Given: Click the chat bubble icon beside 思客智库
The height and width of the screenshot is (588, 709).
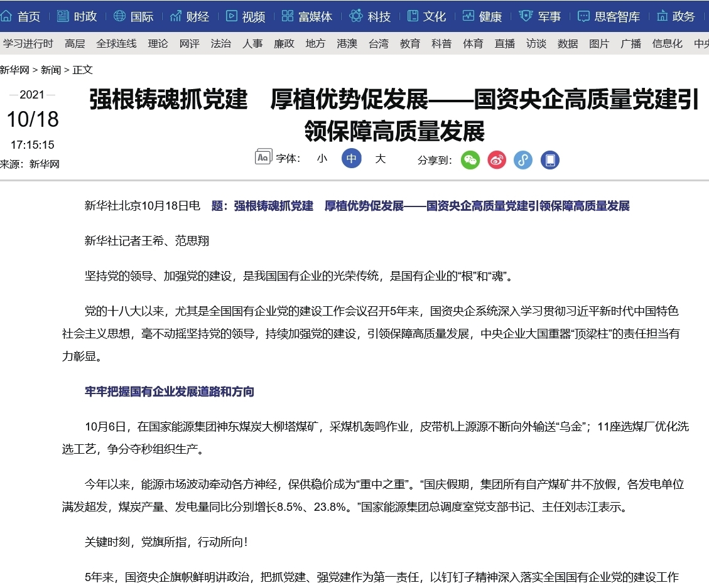Looking at the screenshot, I should (584, 16).
